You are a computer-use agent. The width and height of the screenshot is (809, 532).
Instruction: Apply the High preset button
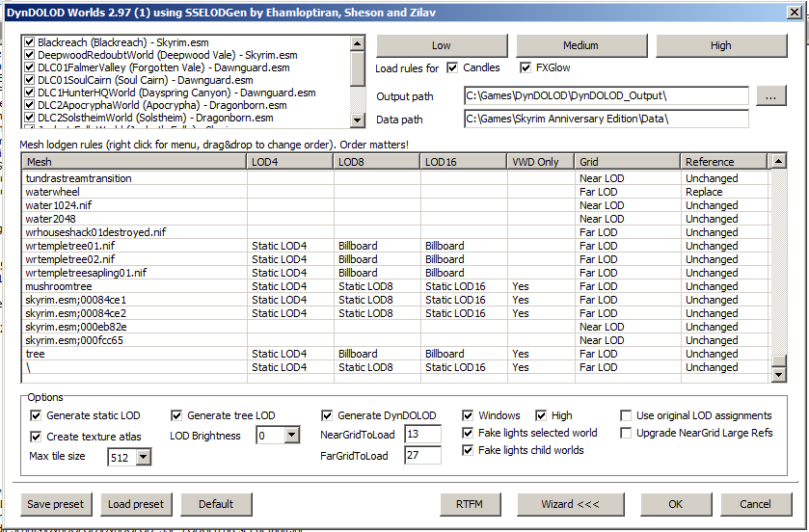coord(721,45)
